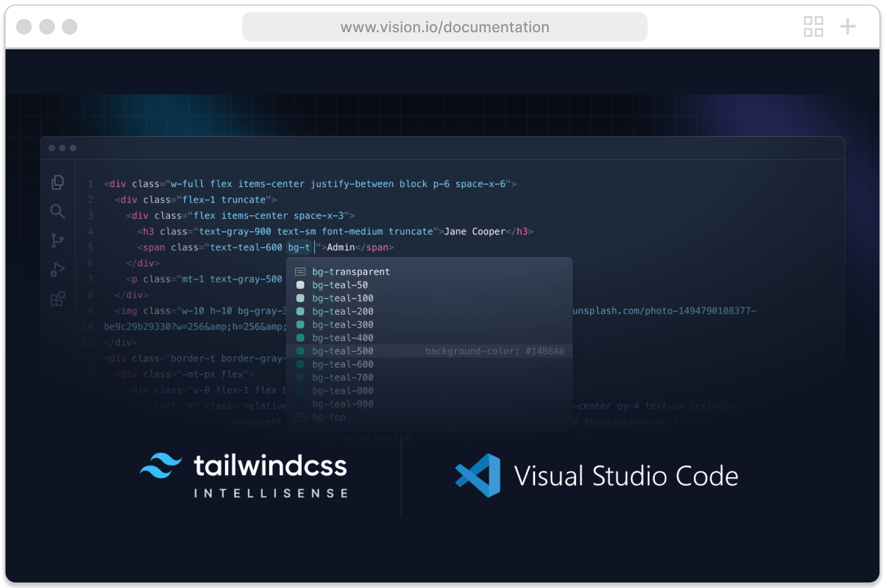Choose bg-teal-400 completion entry
Viewport: 885px width, 588px height.
click(x=429, y=338)
